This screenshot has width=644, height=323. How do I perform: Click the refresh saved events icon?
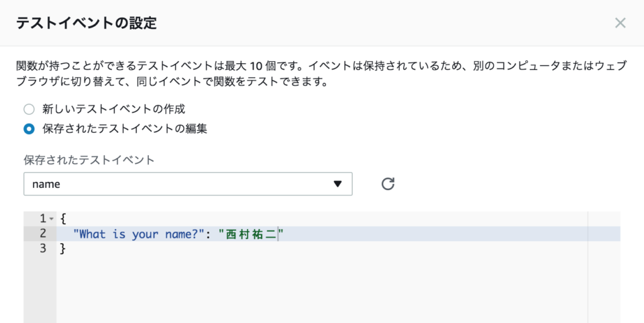[388, 184]
